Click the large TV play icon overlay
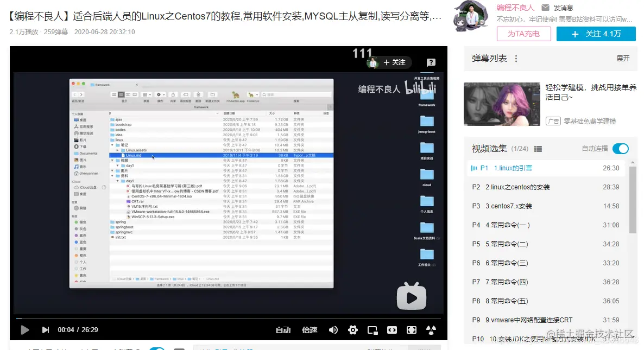The image size is (644, 350). (412, 296)
